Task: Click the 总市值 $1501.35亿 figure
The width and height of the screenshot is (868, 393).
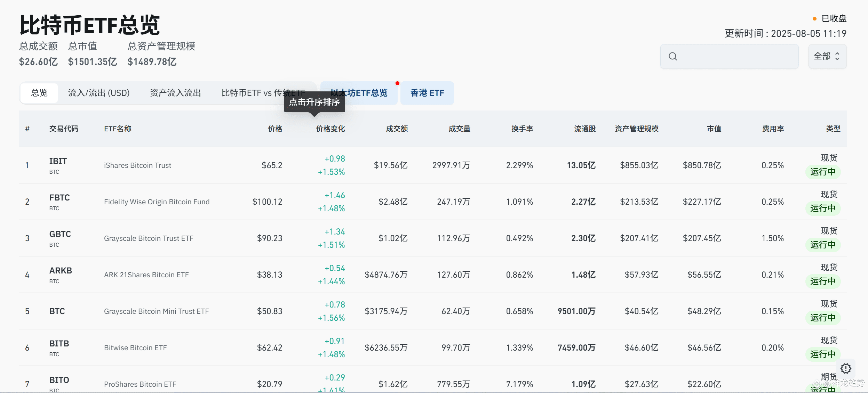Action: point(93,62)
